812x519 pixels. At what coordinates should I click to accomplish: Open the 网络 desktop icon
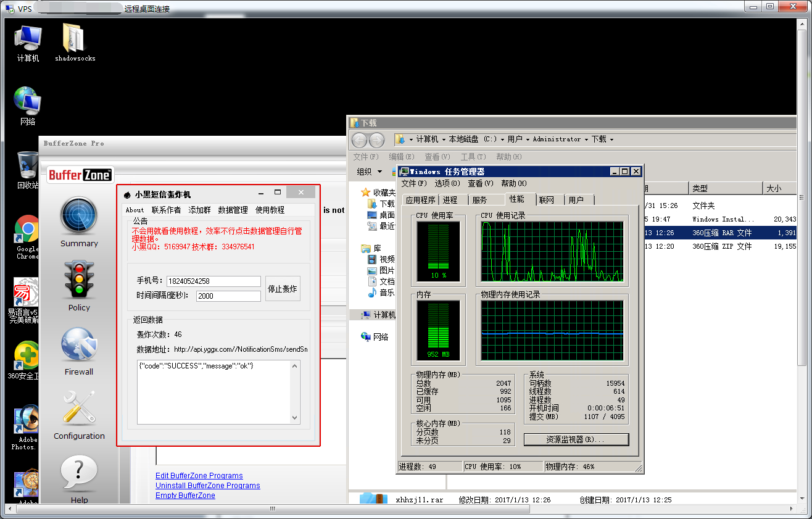point(28,106)
